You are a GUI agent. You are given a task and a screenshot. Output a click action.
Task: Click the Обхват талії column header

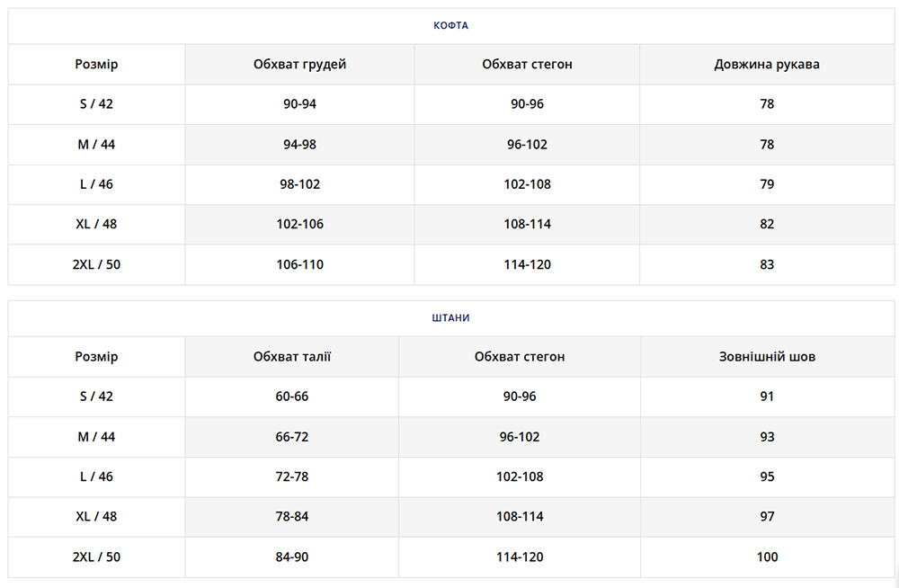[292, 356]
